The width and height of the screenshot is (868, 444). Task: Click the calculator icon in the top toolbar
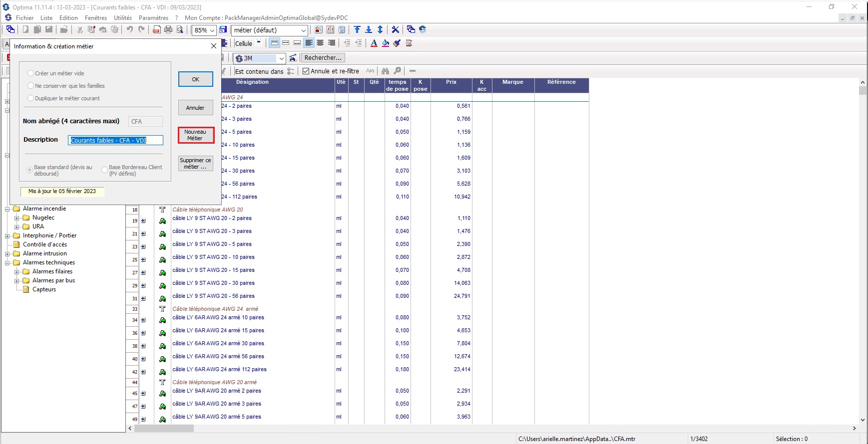(x=342, y=30)
